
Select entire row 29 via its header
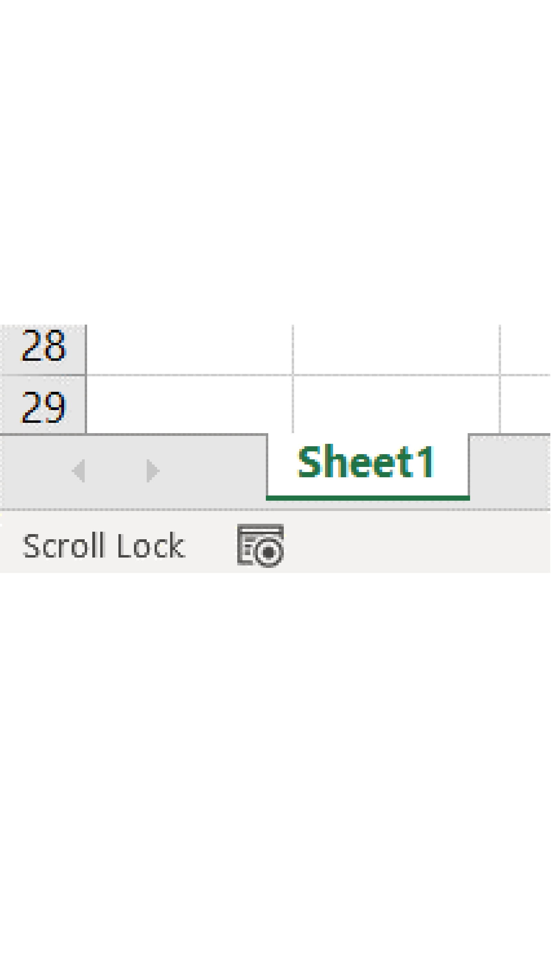tap(43, 406)
